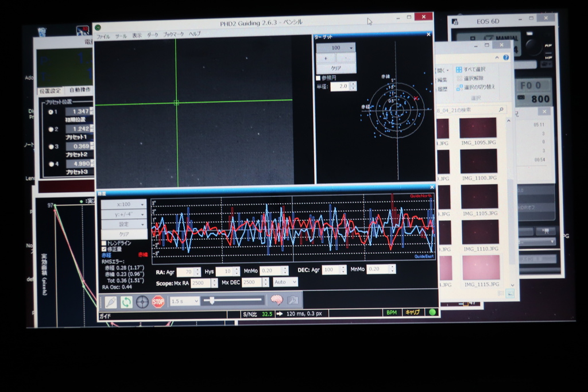Viewport: 588px width, 392px height.
Task: Click the PHD2 application icon in title bar
Action: (98, 28)
